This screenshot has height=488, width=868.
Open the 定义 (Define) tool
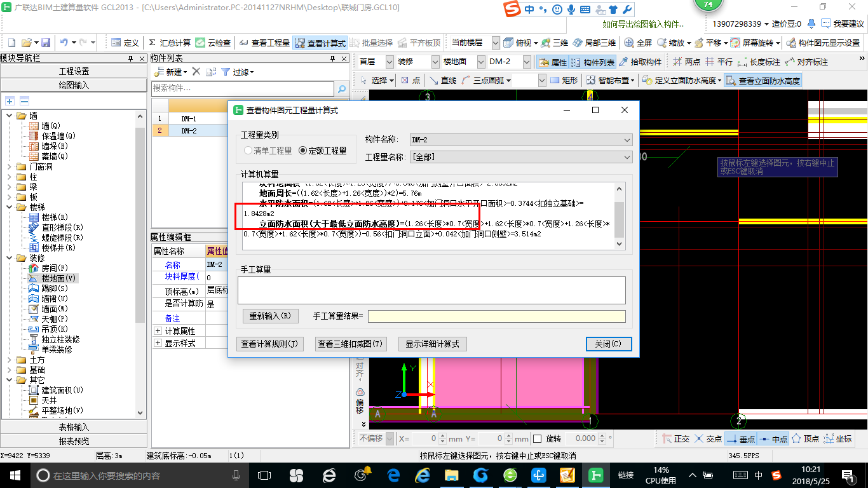pyautogui.click(x=125, y=43)
